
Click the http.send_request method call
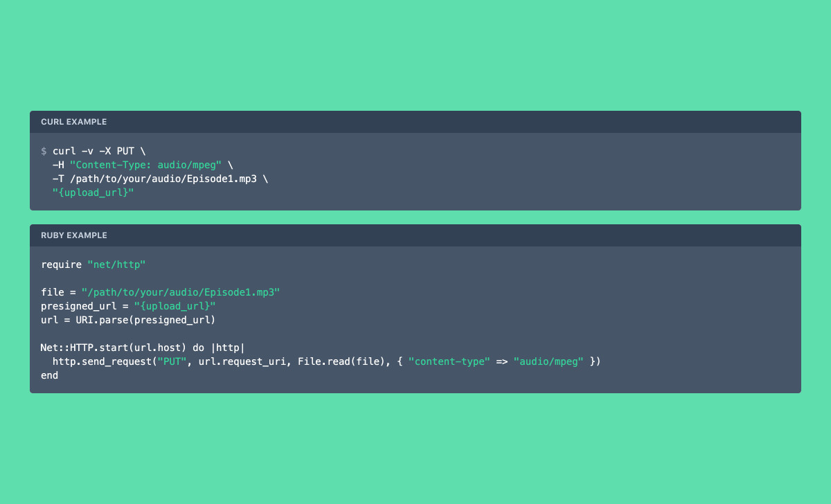click(x=102, y=361)
